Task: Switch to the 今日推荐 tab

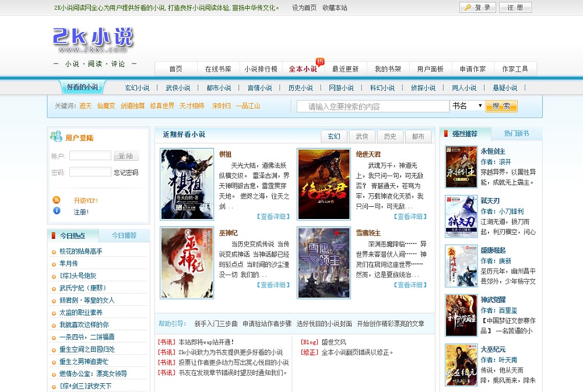Action: (124, 235)
